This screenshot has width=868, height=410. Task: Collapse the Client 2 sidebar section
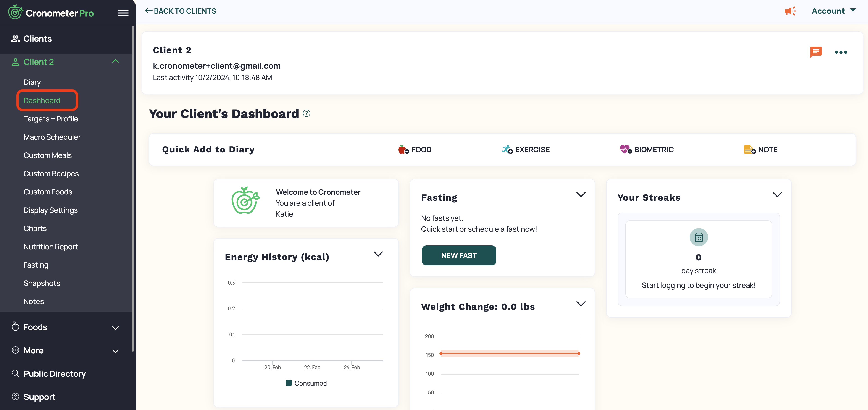(x=116, y=61)
